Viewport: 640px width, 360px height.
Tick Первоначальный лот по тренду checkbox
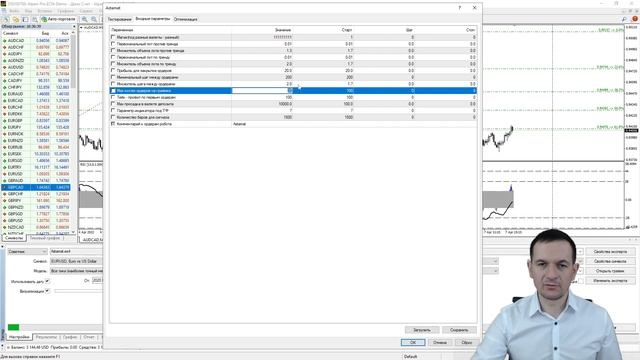point(113,57)
